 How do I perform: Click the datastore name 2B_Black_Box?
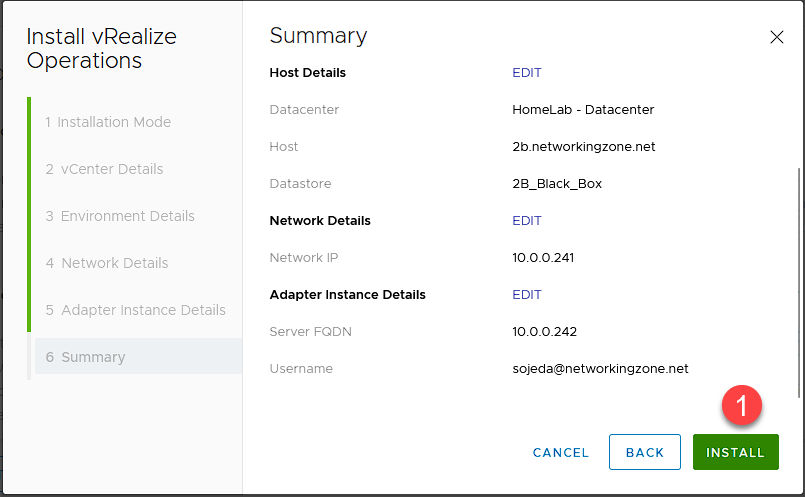coord(556,184)
